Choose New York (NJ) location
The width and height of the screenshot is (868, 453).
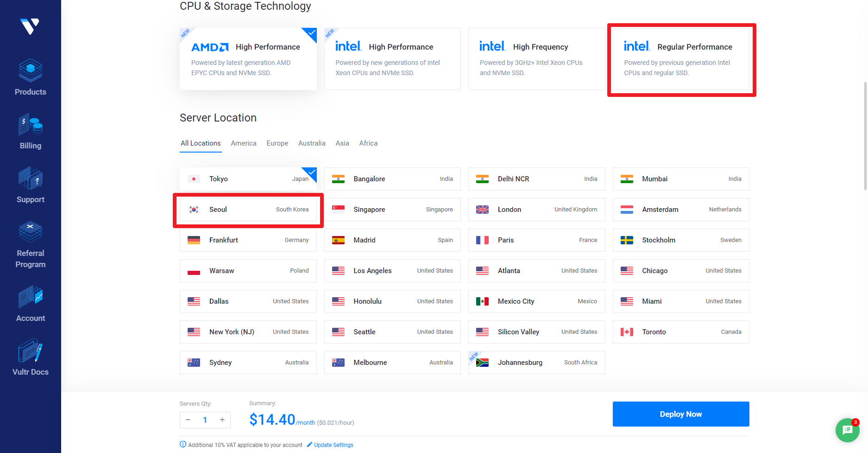coord(248,332)
